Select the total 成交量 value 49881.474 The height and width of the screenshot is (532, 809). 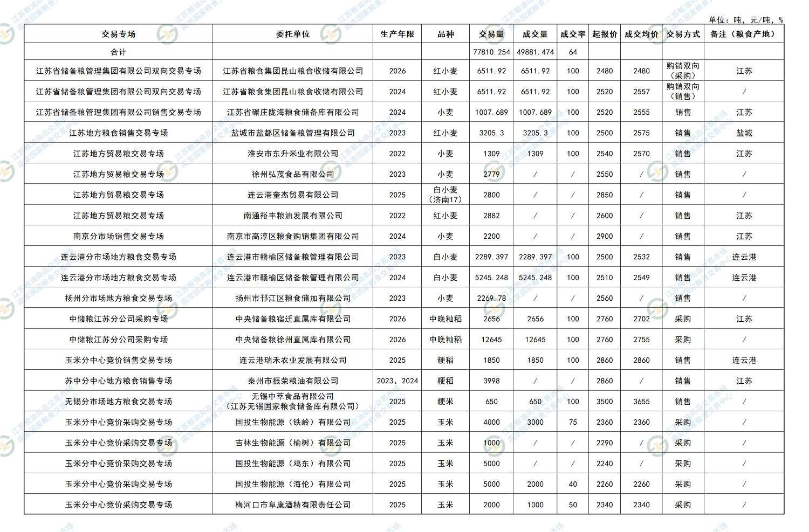535,52
